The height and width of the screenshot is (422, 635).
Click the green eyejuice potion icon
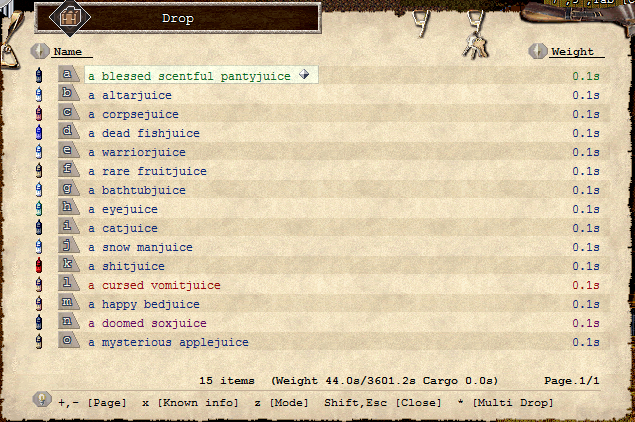[39, 208]
